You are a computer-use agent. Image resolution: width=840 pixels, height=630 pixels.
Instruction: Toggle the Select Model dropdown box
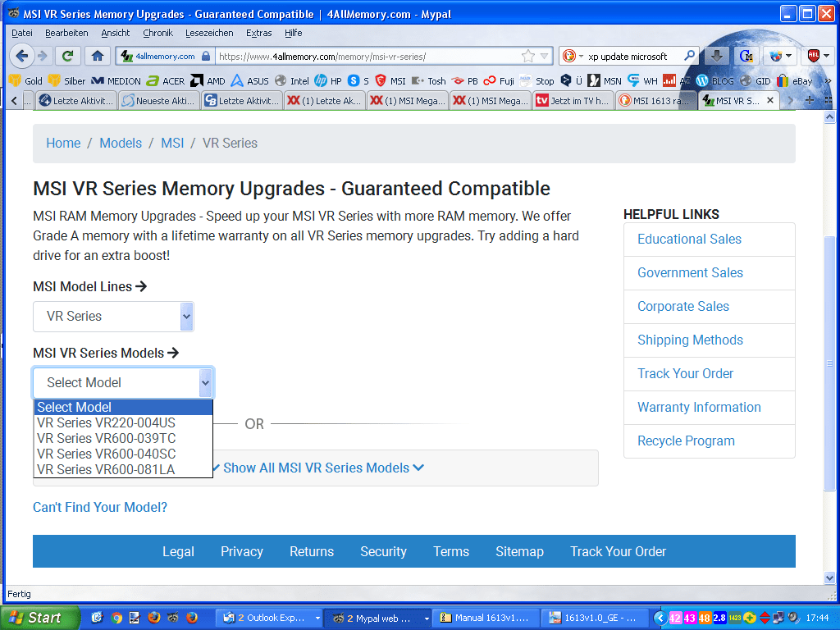pos(123,382)
